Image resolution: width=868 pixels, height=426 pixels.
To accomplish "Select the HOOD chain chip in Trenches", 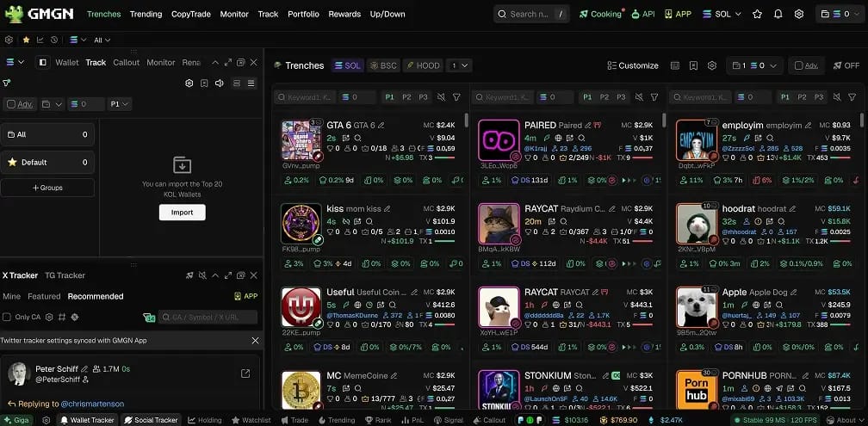I will (x=423, y=65).
